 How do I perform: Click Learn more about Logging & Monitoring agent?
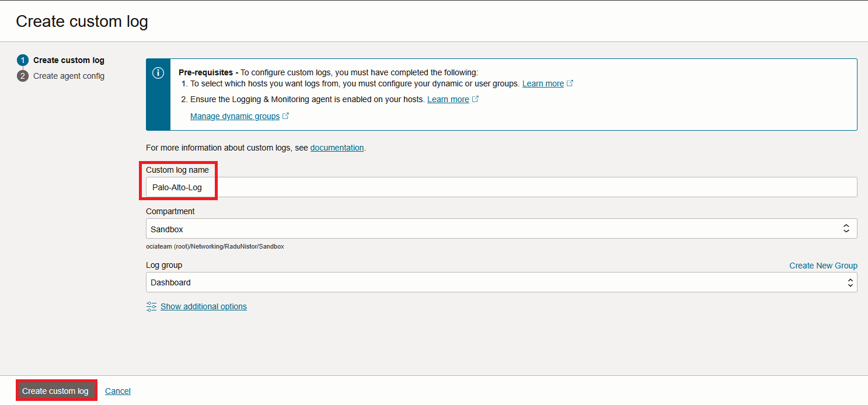tap(448, 99)
